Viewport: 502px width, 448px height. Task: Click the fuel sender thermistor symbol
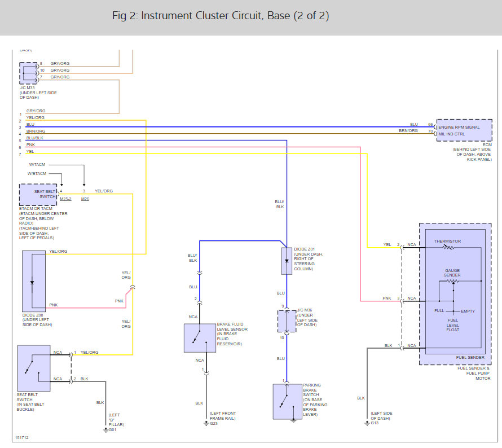[448, 247]
